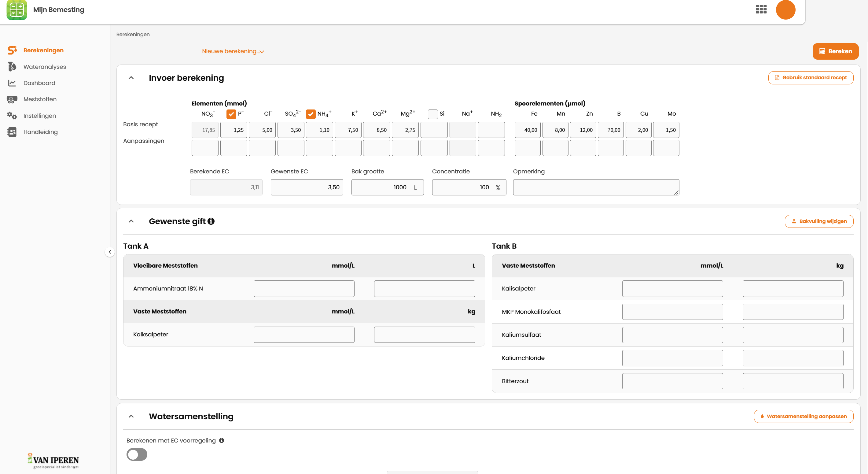This screenshot has width=868, height=474.
Task: Click the Meststoffen icon in sidebar
Action: click(12, 99)
